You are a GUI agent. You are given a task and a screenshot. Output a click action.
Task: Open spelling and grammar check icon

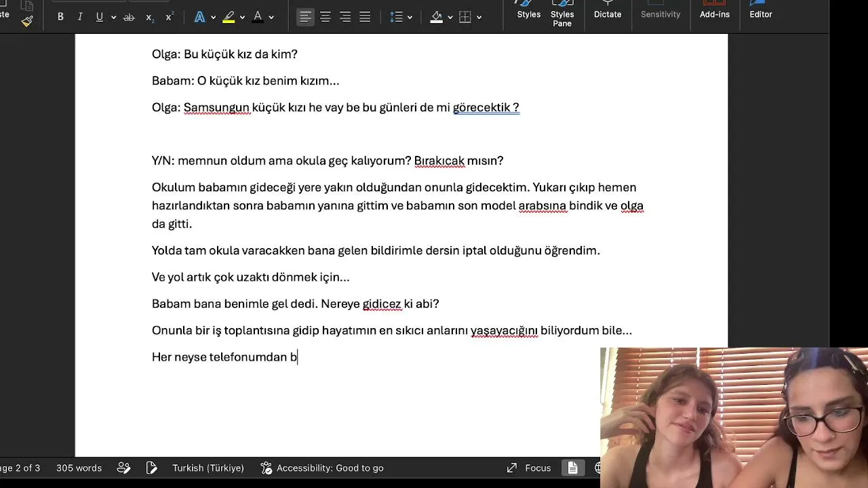(x=152, y=468)
